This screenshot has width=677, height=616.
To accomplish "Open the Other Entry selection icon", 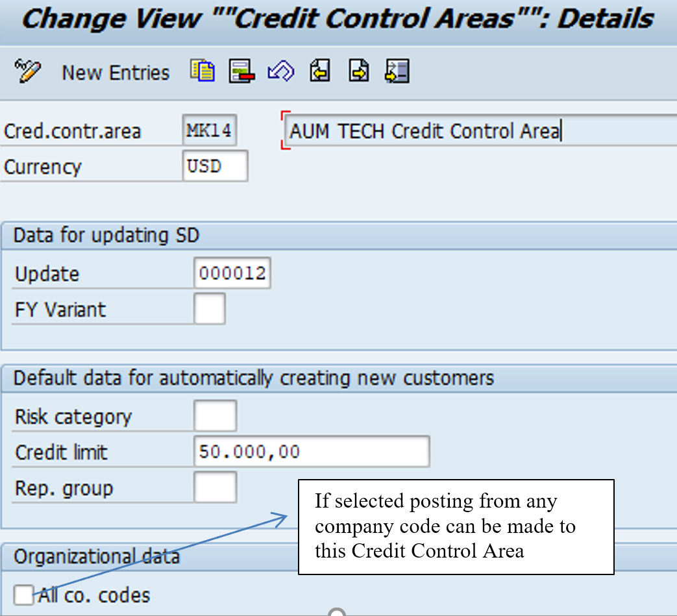I will 397,71.
